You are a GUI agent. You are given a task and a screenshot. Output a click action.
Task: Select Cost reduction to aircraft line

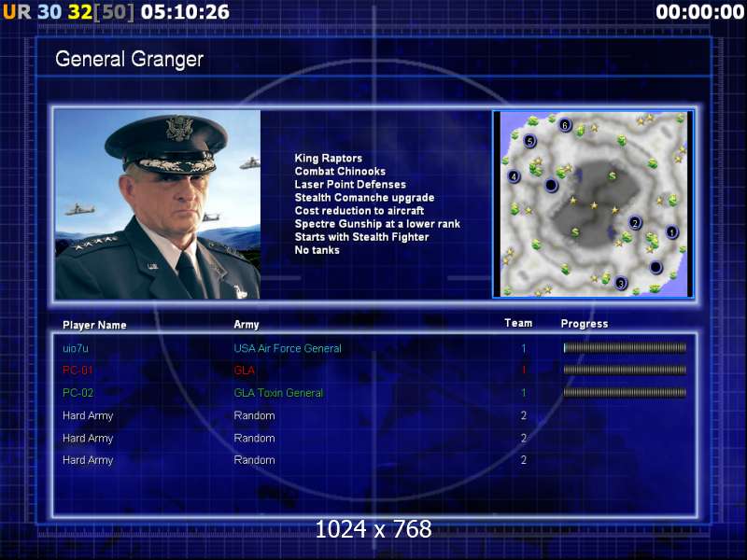pyautogui.click(x=359, y=211)
